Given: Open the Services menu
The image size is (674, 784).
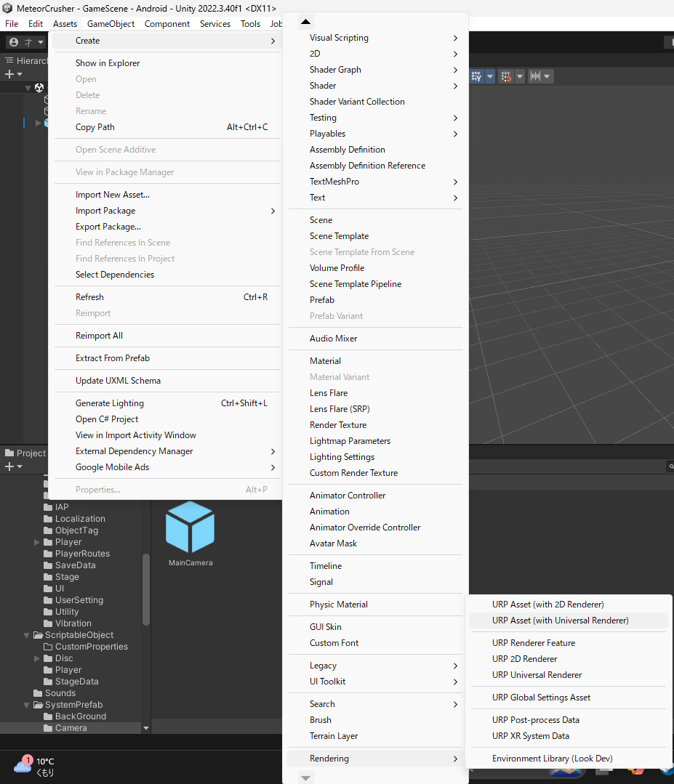Looking at the screenshot, I should pyautogui.click(x=215, y=23).
